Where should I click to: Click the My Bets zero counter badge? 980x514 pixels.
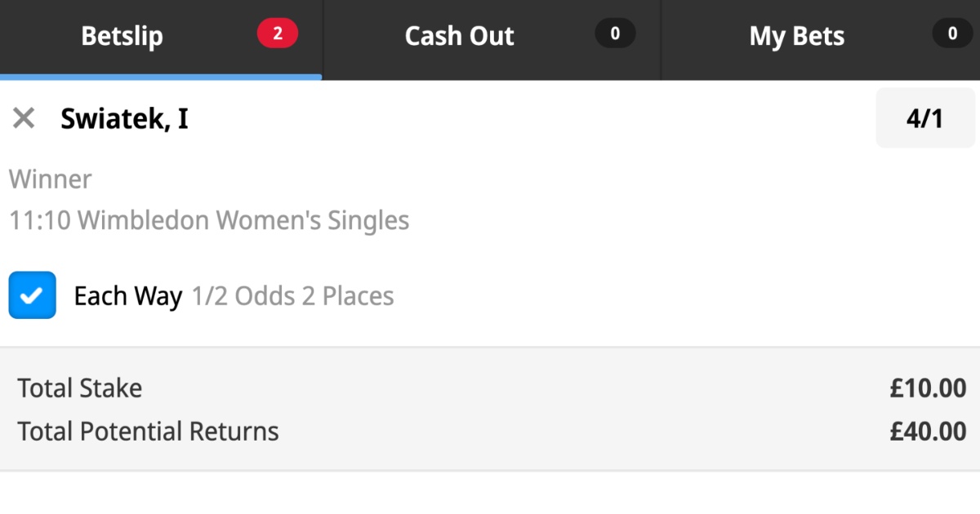952,34
